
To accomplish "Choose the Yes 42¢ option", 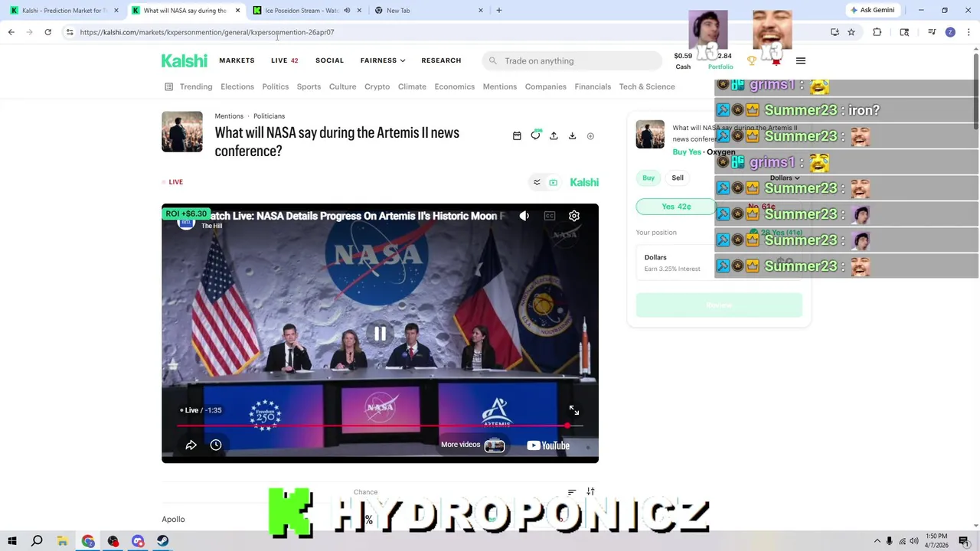I will [x=676, y=207].
